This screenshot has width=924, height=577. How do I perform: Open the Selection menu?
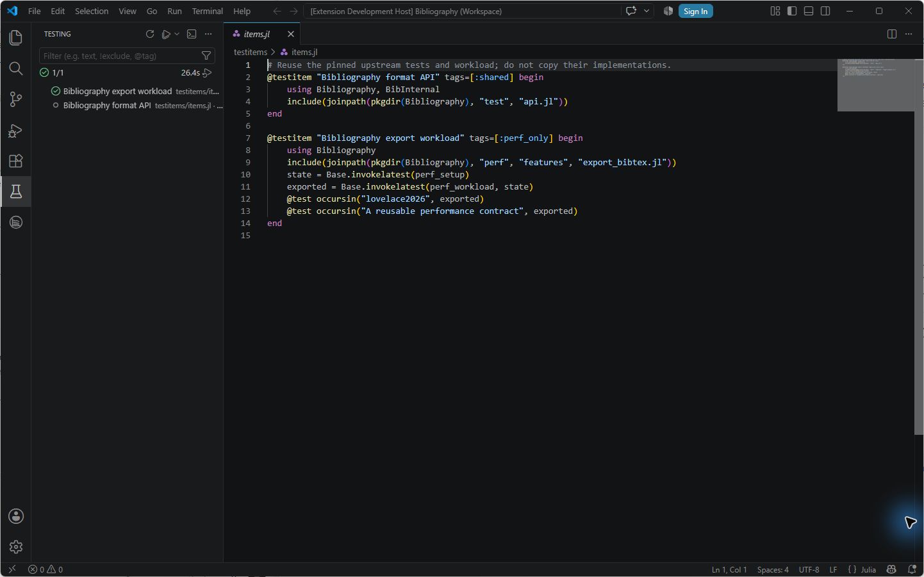92,11
